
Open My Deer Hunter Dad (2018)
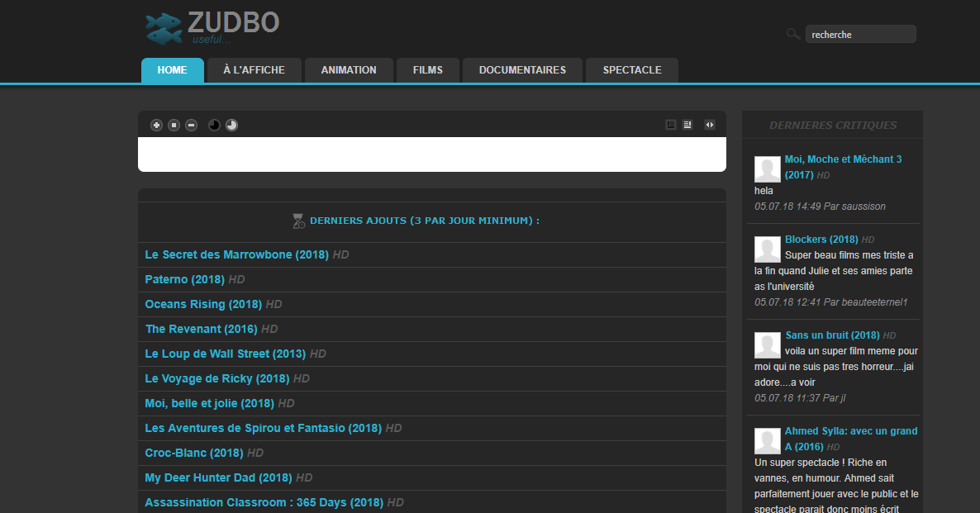218,478
